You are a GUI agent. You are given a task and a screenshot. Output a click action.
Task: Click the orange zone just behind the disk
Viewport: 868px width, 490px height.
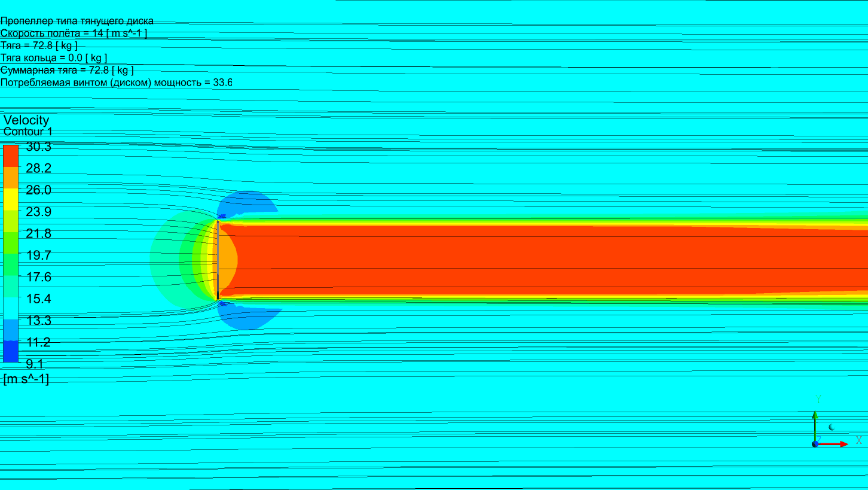click(x=227, y=260)
